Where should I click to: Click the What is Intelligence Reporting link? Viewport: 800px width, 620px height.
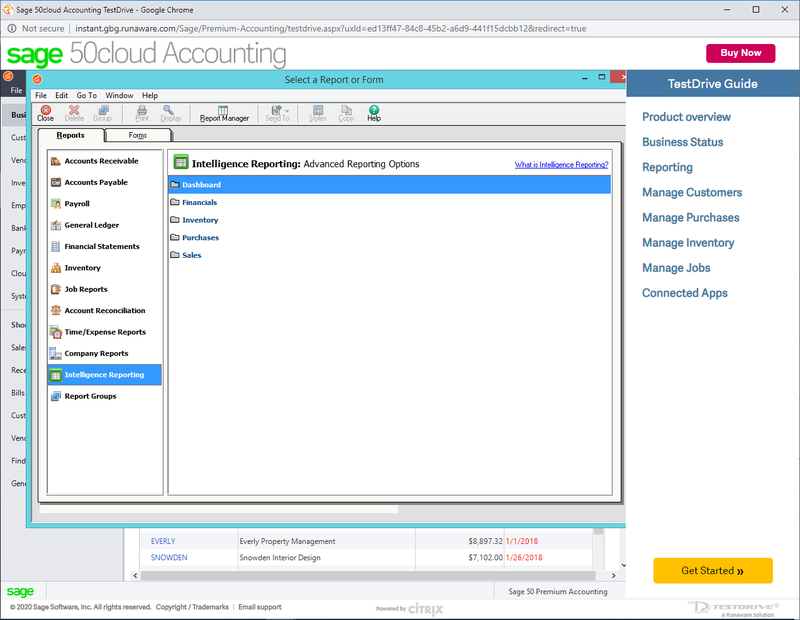[x=561, y=165]
